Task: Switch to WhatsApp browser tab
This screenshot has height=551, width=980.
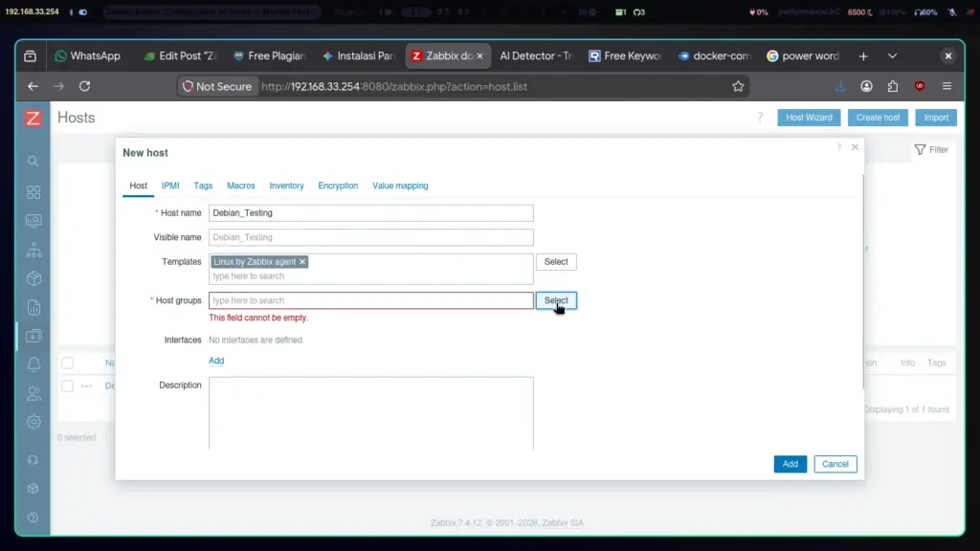Action: pos(88,56)
